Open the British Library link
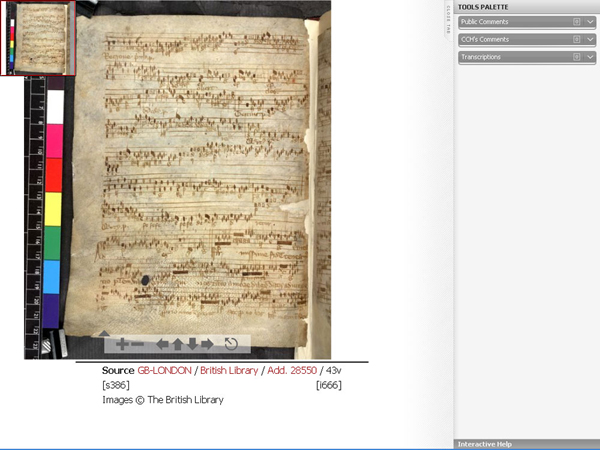Screen dimensions: 600x450 229,370
